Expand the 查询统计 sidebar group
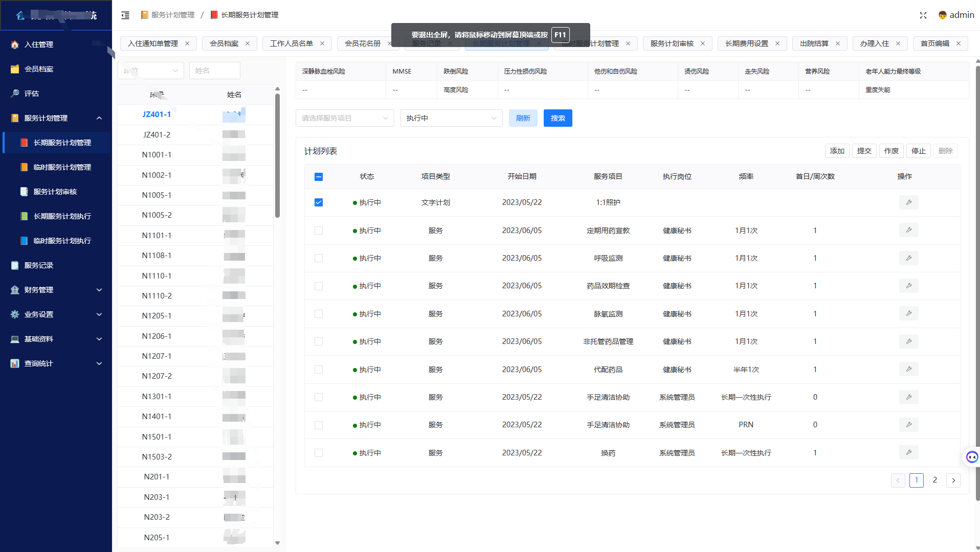Screen dimensions: 980x552 coord(99,363)
